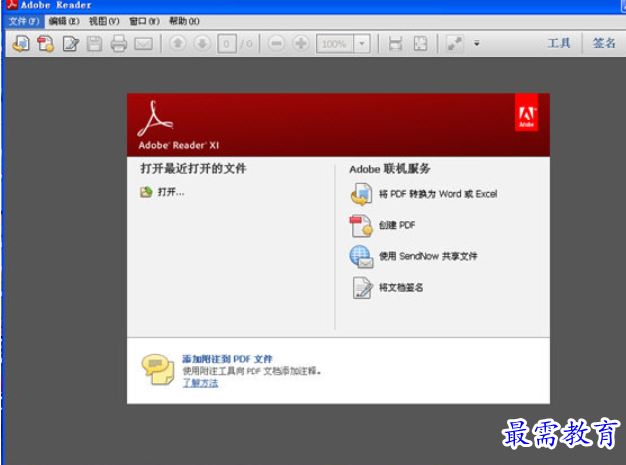Viewport: 626px width, 465px height.
Task: Click the Adobe logo badge in banner
Action: (x=526, y=112)
